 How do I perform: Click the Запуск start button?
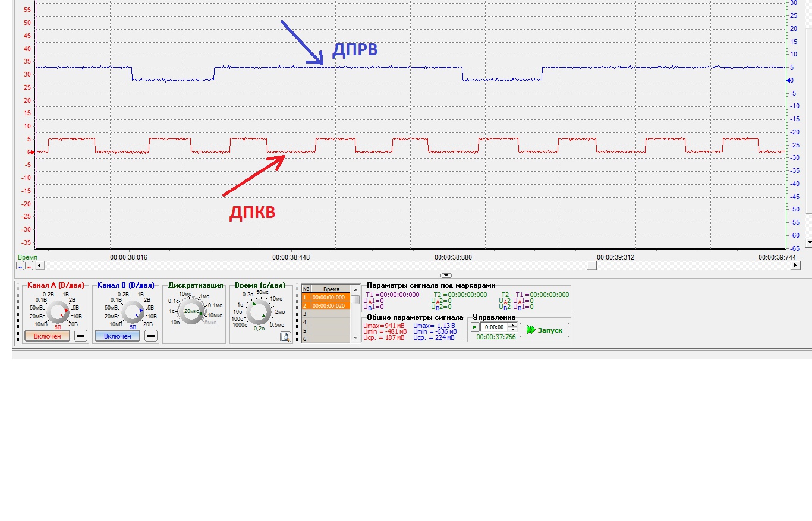(x=545, y=330)
